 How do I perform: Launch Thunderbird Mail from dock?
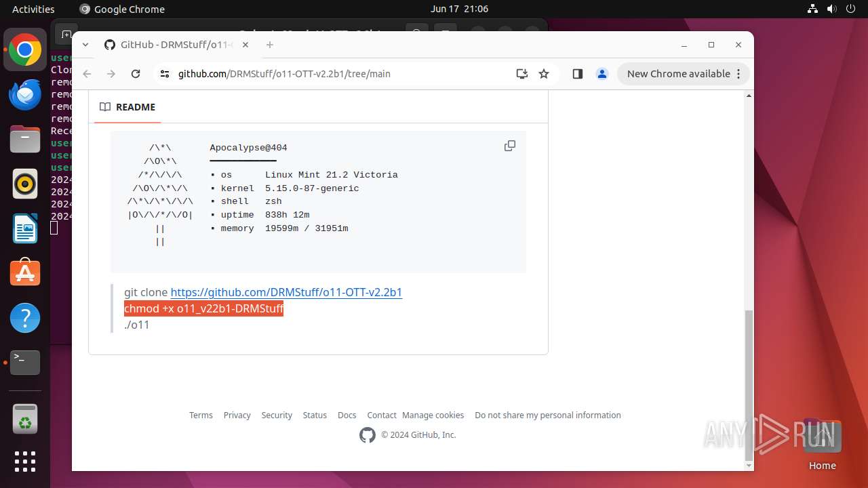(x=25, y=94)
